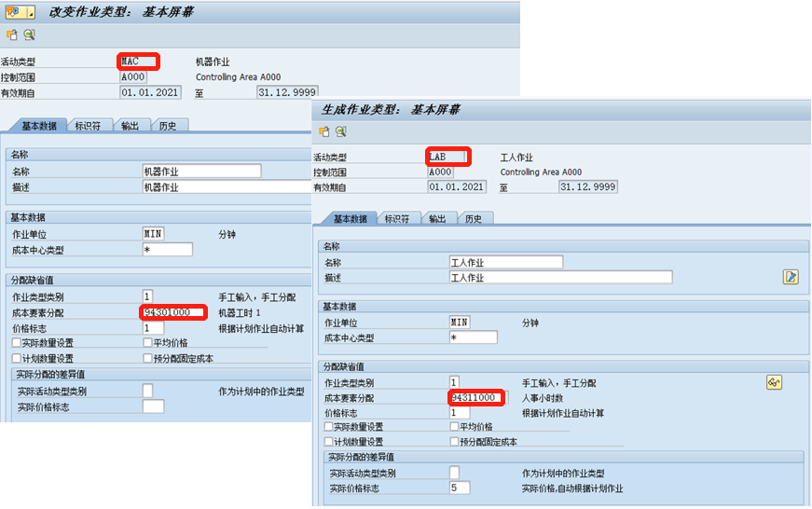Tick 实际数量设置 checkbox in 生成作业类型 window
The height and width of the screenshot is (509, 812).
[x=328, y=427]
